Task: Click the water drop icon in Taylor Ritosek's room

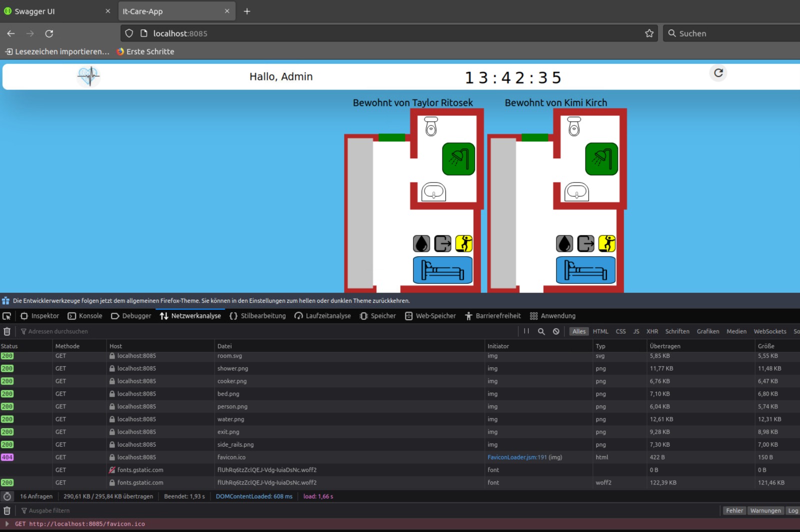Action: pos(421,244)
